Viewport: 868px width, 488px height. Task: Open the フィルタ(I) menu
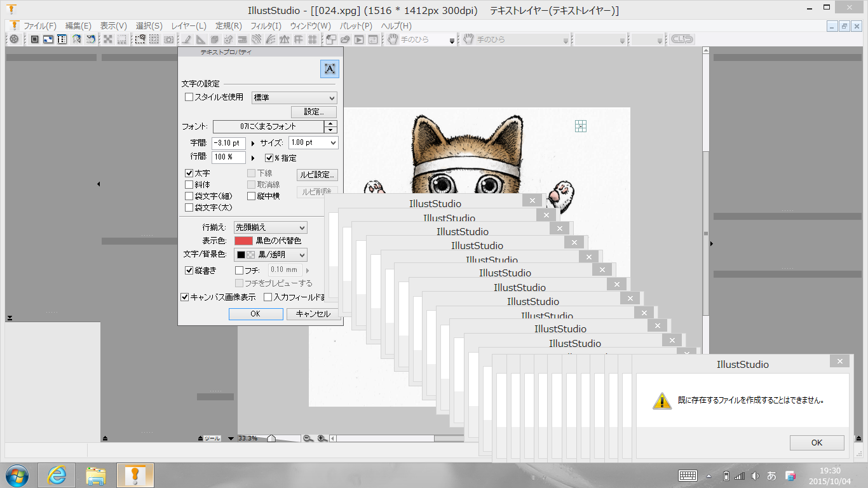(x=266, y=26)
